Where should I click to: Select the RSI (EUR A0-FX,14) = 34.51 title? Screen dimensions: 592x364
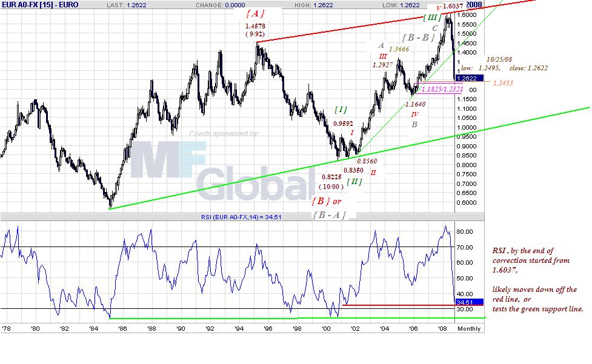(241, 217)
